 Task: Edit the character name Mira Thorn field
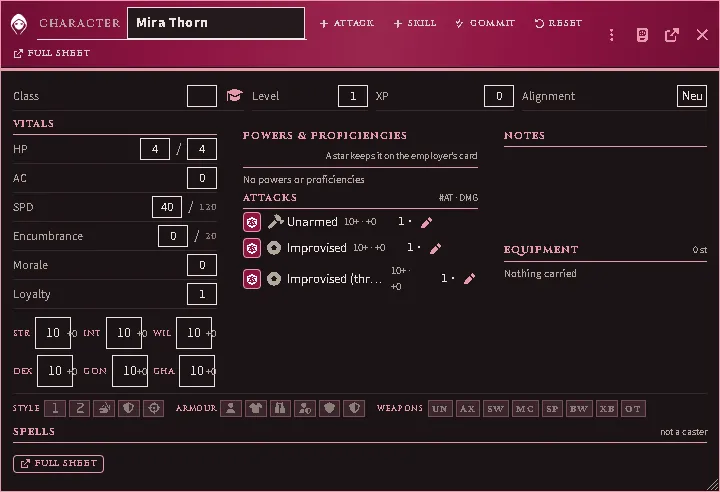click(216, 23)
